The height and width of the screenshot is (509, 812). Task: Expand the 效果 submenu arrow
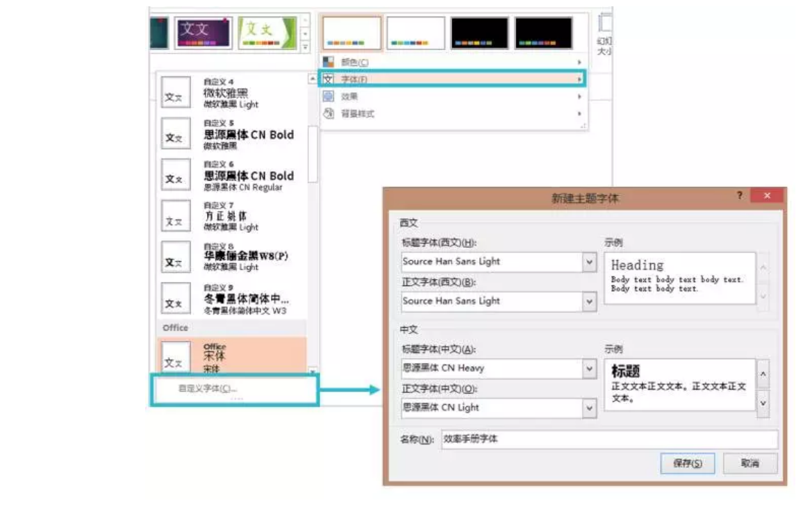tap(579, 97)
